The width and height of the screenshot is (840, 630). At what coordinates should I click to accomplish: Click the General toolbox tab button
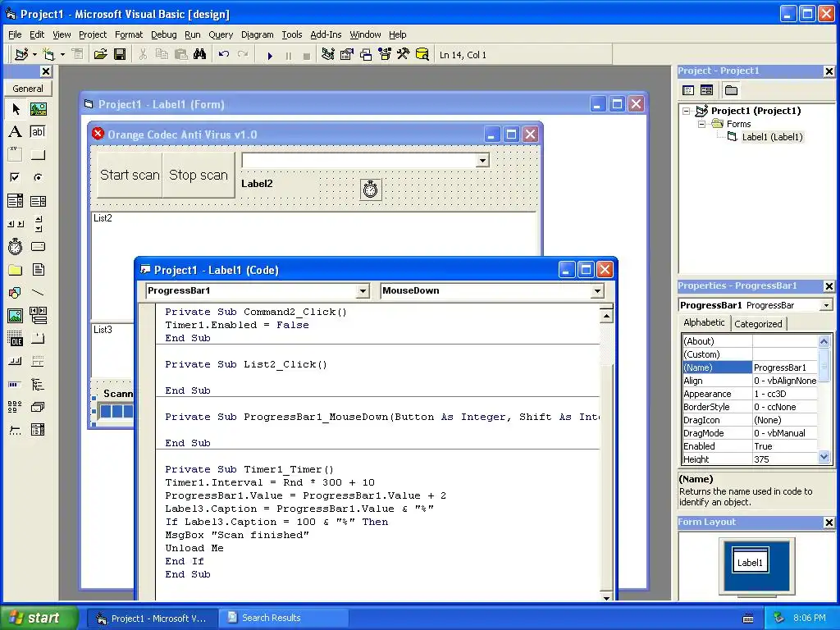(x=28, y=89)
